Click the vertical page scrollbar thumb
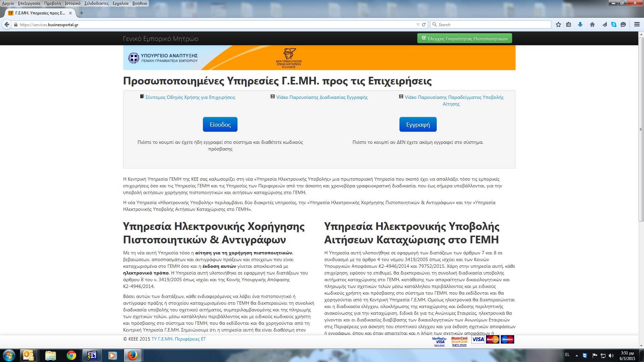Viewport: 644px width, 362px height. 641,129
